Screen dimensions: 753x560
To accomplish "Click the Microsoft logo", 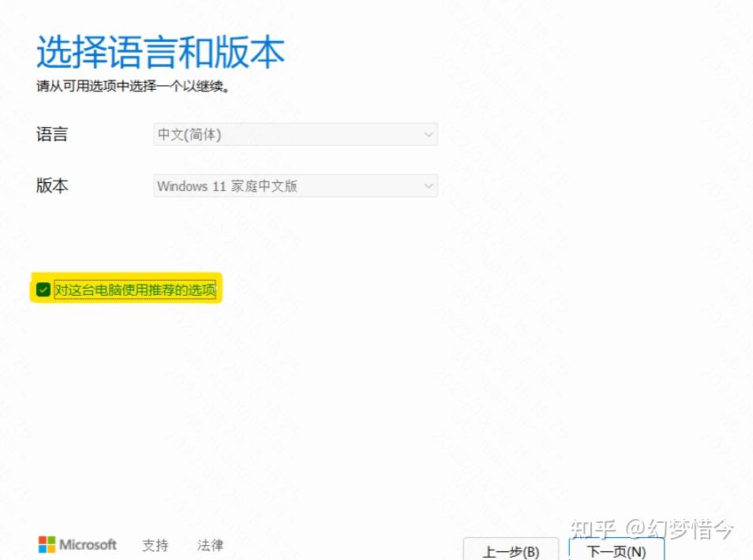I will [x=77, y=545].
